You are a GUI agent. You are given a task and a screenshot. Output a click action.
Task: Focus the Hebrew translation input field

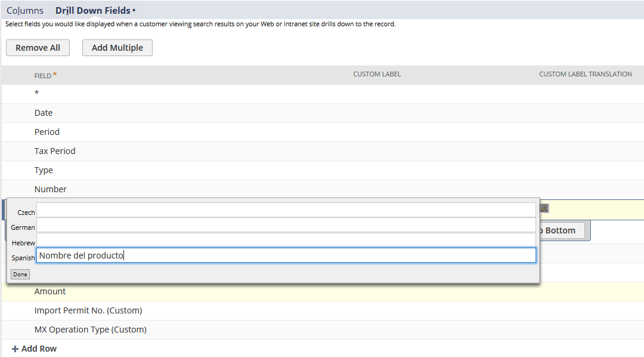[286, 240]
